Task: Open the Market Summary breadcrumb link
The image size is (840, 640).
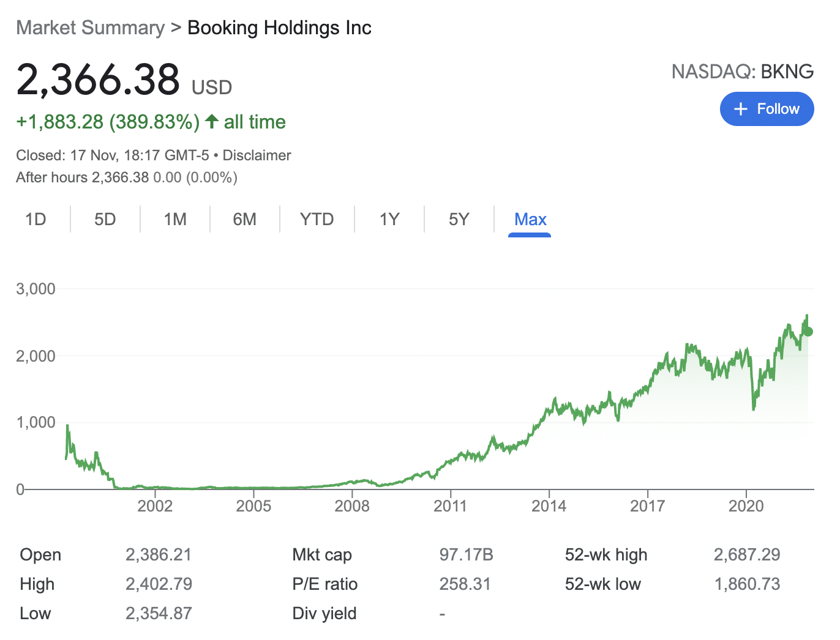Action: [91, 28]
